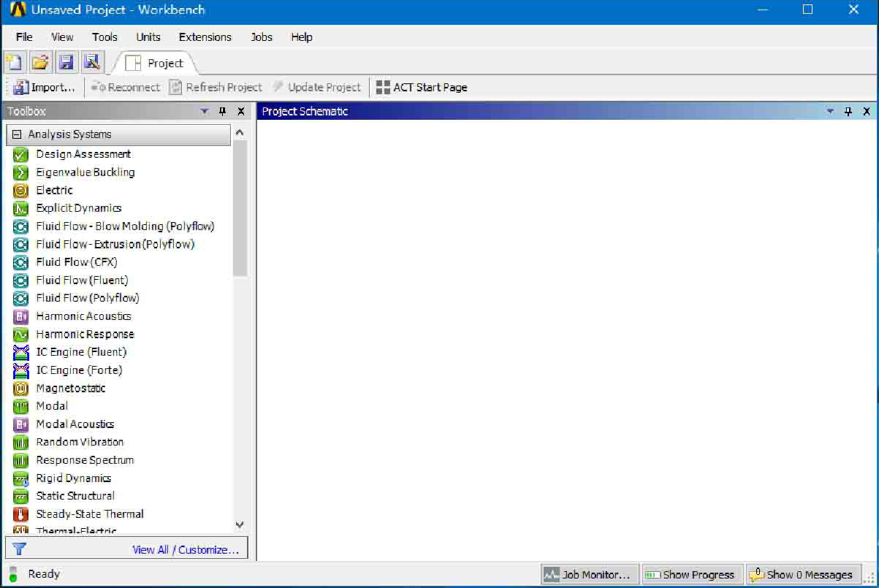Click the Import button
This screenshot has height=588, width=879.
[45, 88]
